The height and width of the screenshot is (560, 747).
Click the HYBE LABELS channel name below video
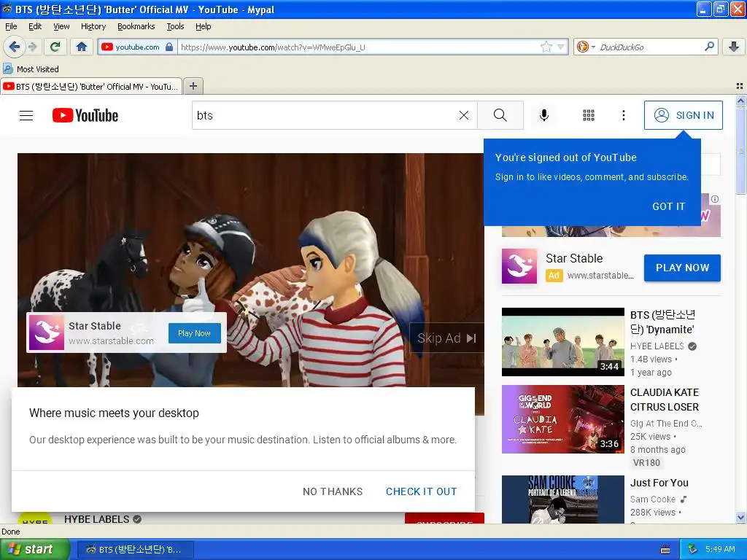(97, 519)
